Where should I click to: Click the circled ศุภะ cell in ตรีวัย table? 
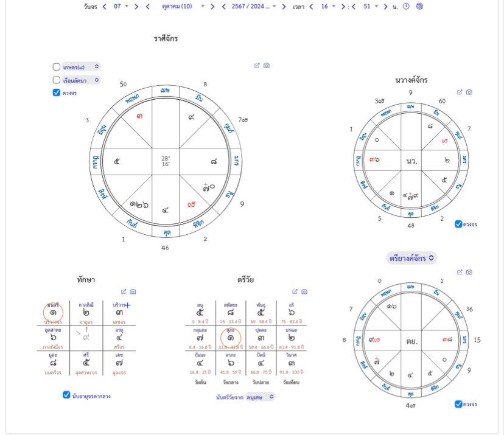coord(231,338)
